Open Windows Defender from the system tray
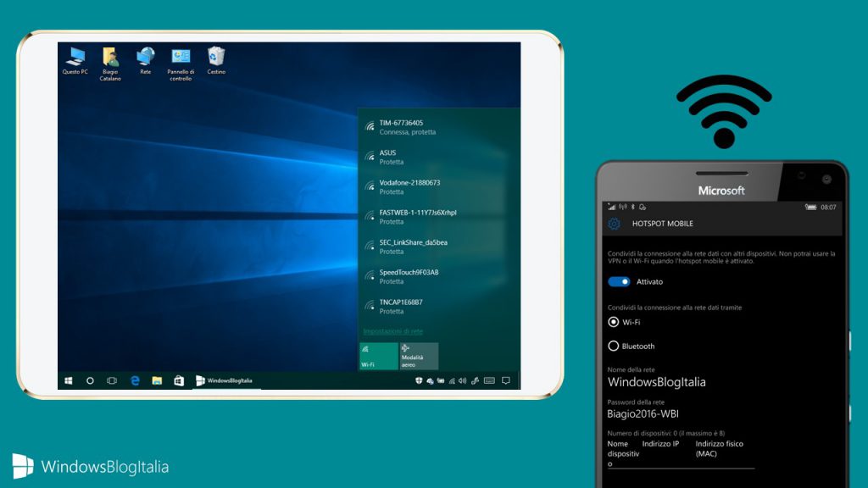The image size is (868, 488). (420, 380)
